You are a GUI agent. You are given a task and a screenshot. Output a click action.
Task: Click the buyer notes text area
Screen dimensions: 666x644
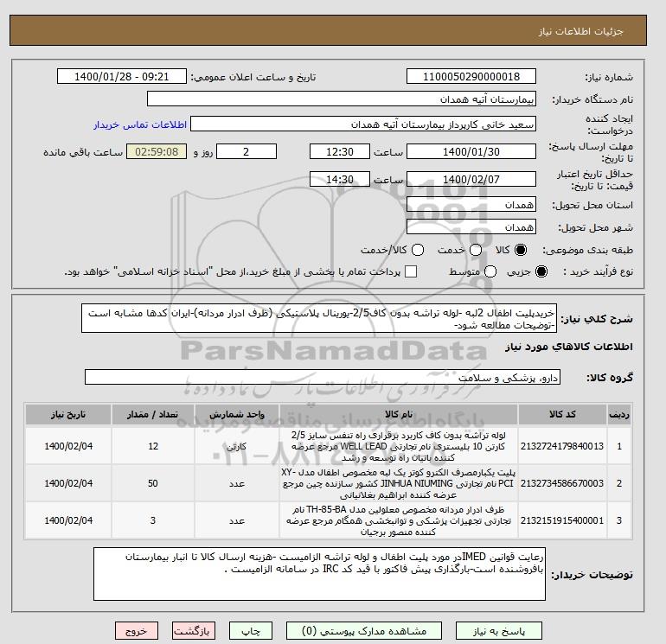click(x=319, y=574)
